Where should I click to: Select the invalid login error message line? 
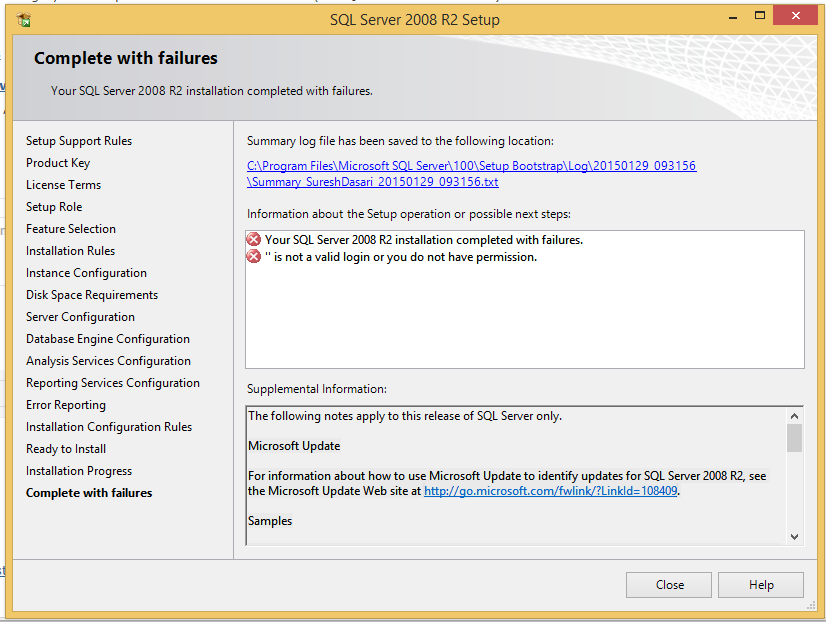point(400,257)
